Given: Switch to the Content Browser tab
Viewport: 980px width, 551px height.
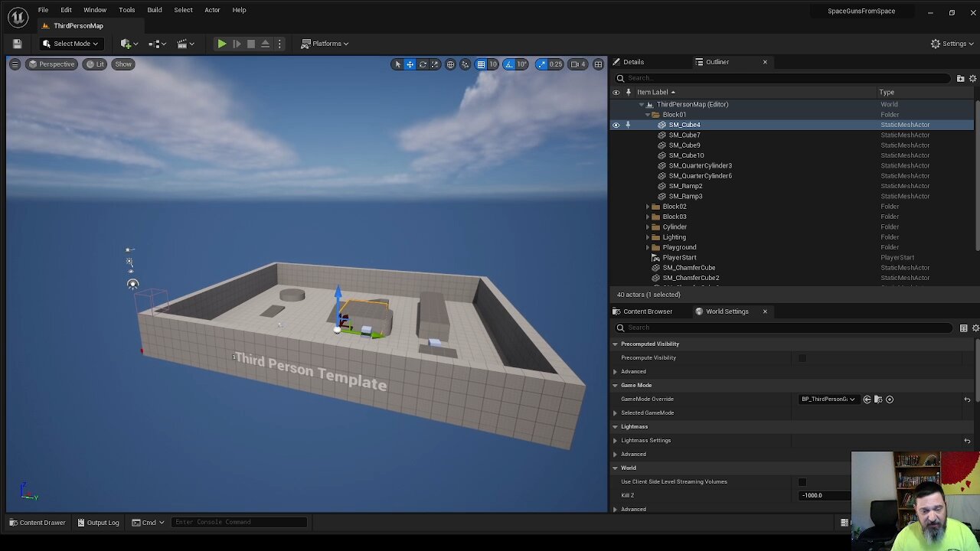Looking at the screenshot, I should click(x=648, y=311).
